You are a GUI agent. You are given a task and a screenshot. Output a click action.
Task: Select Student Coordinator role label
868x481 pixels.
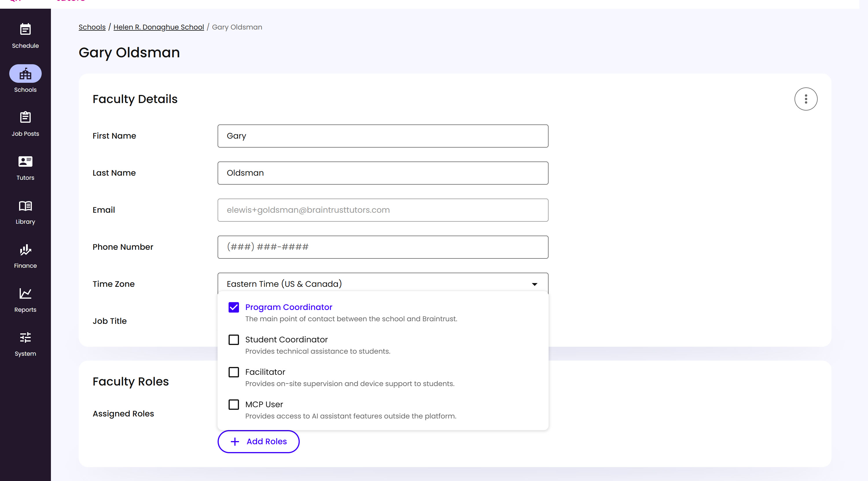286,339
